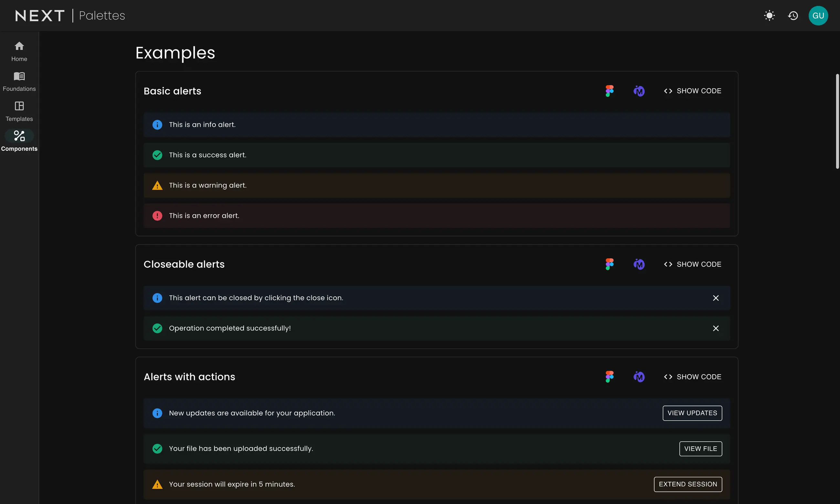
Task: Click the page vertical scrollbar thumb
Action: pyautogui.click(x=837, y=121)
